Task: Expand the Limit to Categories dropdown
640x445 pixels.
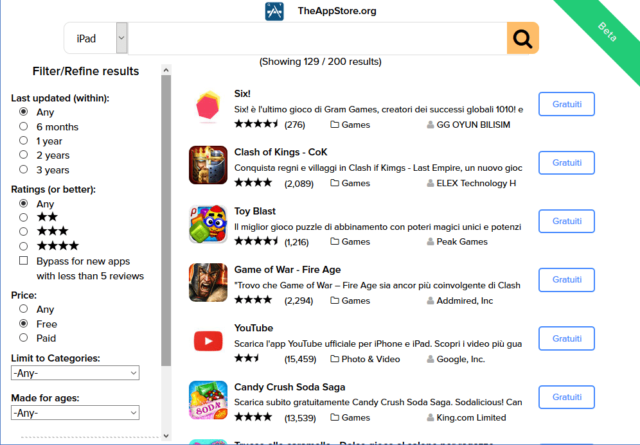Action: click(75, 373)
